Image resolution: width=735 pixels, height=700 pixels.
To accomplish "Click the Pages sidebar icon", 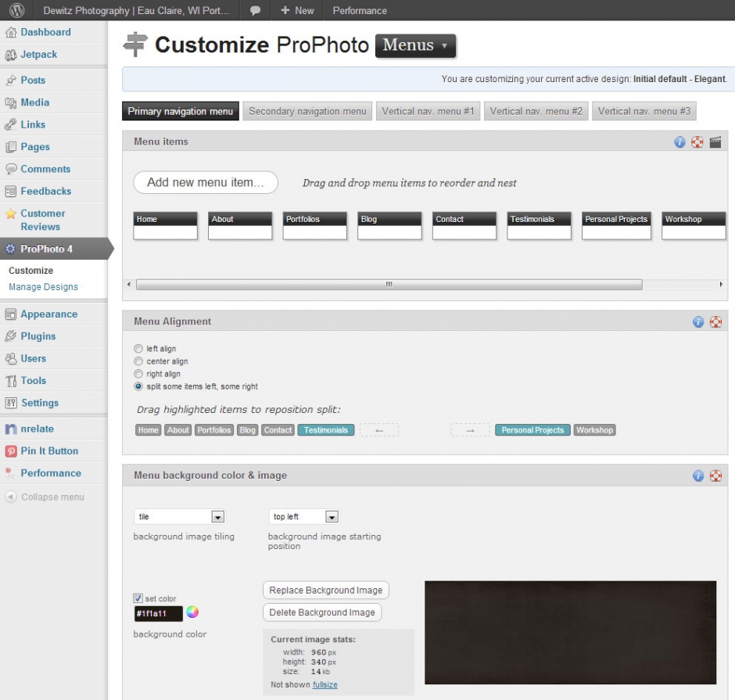I will click(x=11, y=147).
